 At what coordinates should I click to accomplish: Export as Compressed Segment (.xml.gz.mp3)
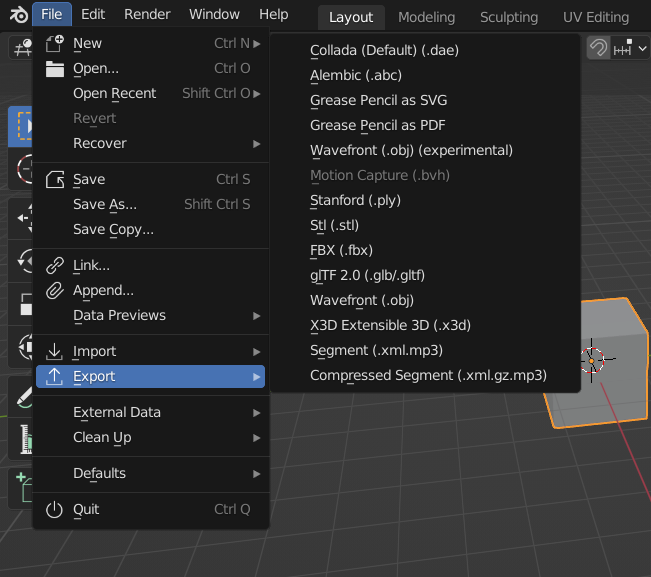(425, 375)
